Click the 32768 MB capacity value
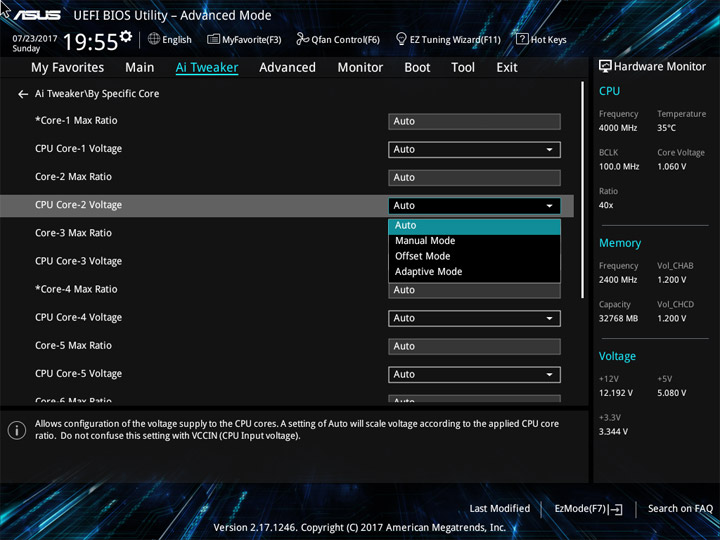The height and width of the screenshot is (540, 720). coord(618,319)
